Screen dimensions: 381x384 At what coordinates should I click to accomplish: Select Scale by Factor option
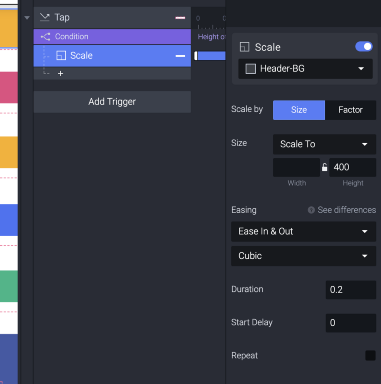click(350, 110)
